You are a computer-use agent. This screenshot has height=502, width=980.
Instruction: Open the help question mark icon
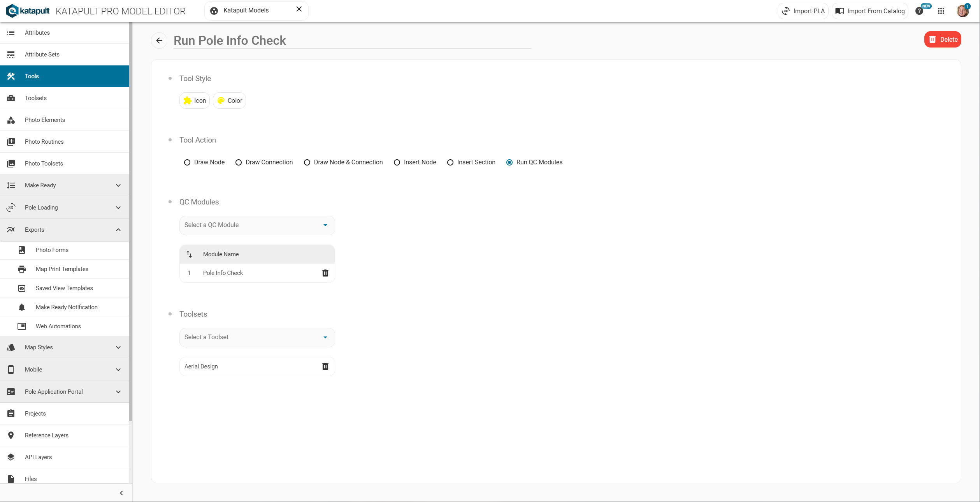(919, 11)
